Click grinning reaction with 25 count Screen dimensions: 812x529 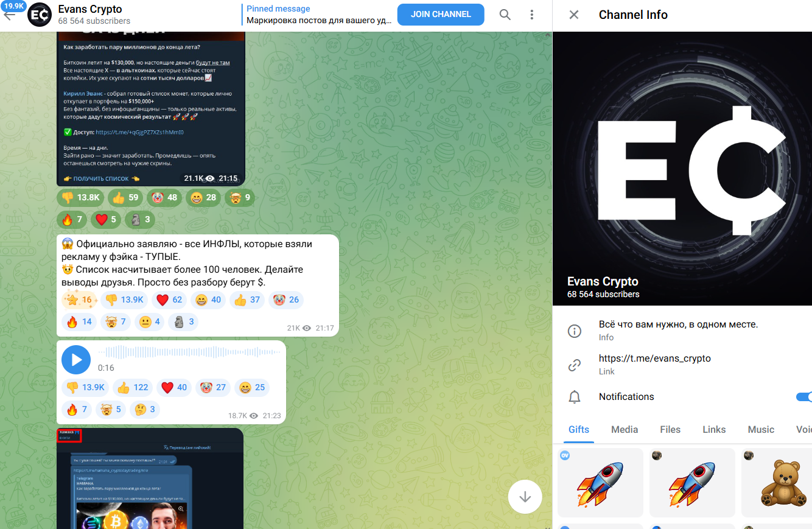pos(252,387)
